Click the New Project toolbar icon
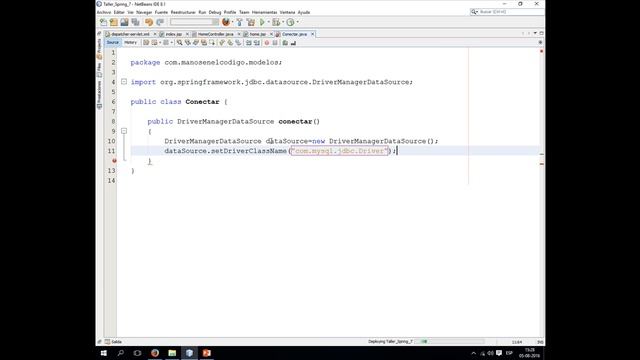640x360 pixels. point(114,22)
